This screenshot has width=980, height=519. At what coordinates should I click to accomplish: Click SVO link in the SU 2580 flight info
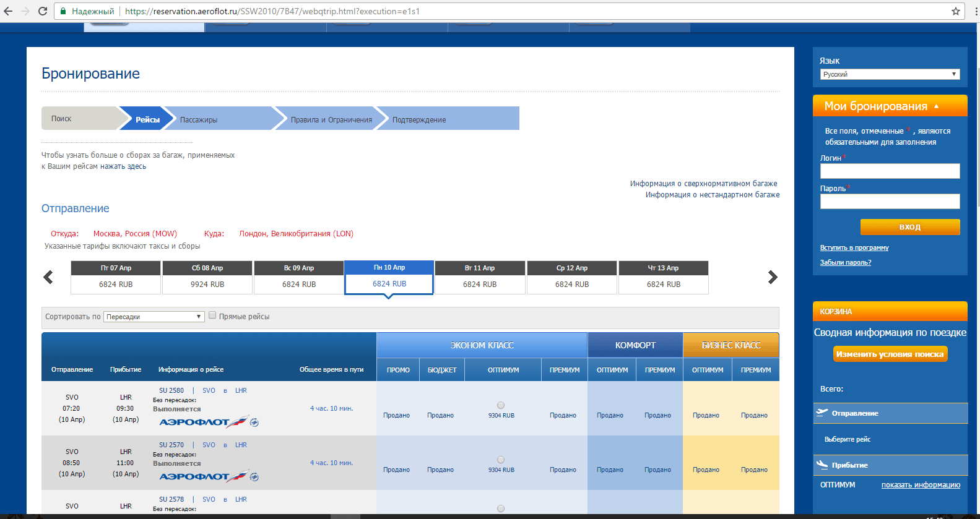coord(209,390)
